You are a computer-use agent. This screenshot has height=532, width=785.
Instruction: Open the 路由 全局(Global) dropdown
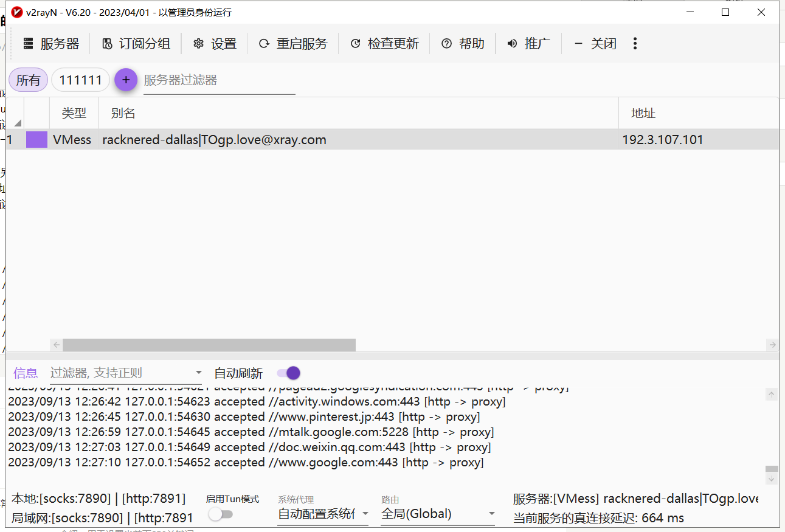pyautogui.click(x=438, y=514)
